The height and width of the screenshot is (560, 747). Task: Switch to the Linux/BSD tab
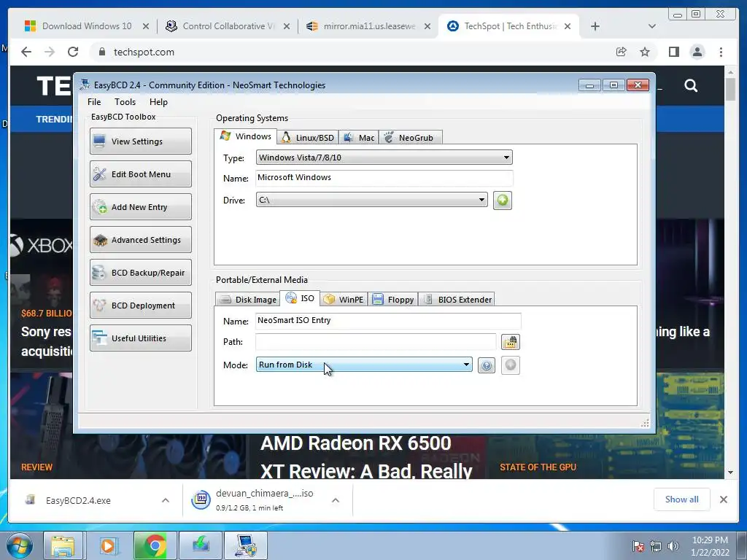click(308, 138)
